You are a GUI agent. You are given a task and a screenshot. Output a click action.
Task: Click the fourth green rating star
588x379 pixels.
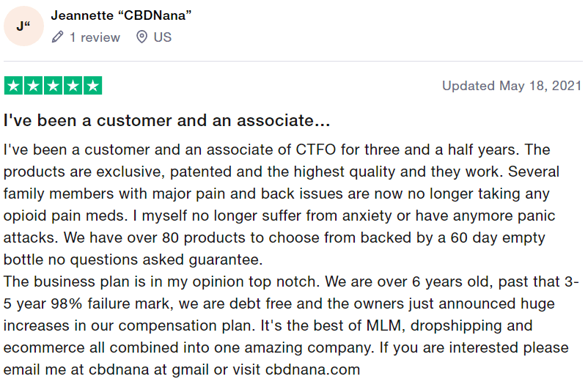click(73, 86)
